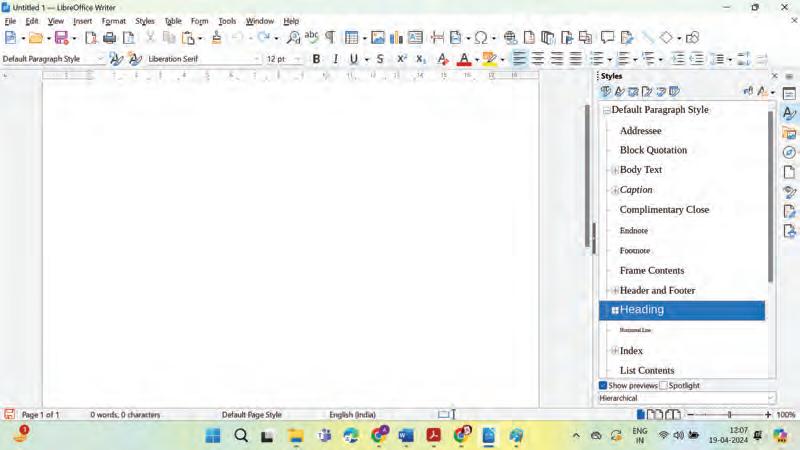Viewport: 800px width, 450px height.
Task: Insert an image icon
Action: [378, 38]
